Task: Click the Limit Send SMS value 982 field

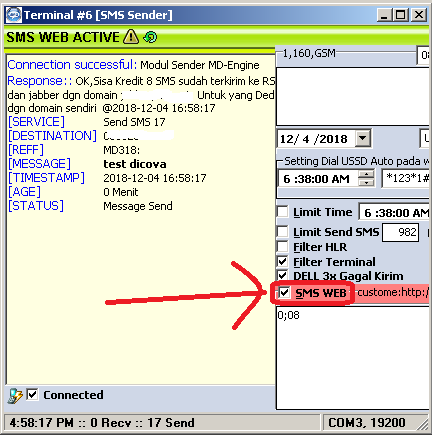Action: click(400, 232)
